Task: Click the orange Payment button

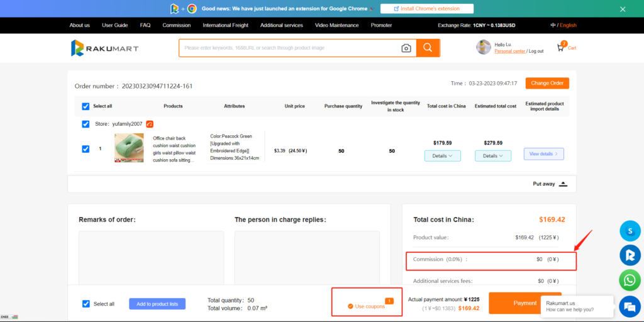Action: pos(525,303)
